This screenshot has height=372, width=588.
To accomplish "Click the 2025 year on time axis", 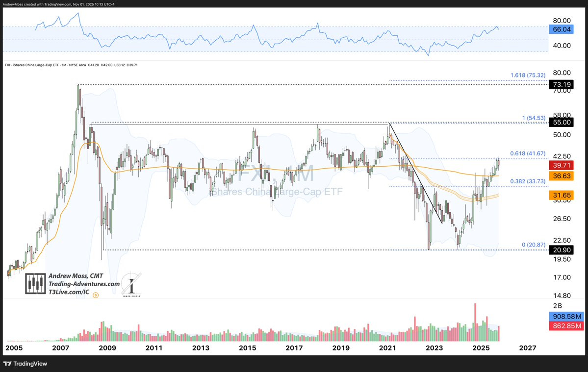I will 481,348.
